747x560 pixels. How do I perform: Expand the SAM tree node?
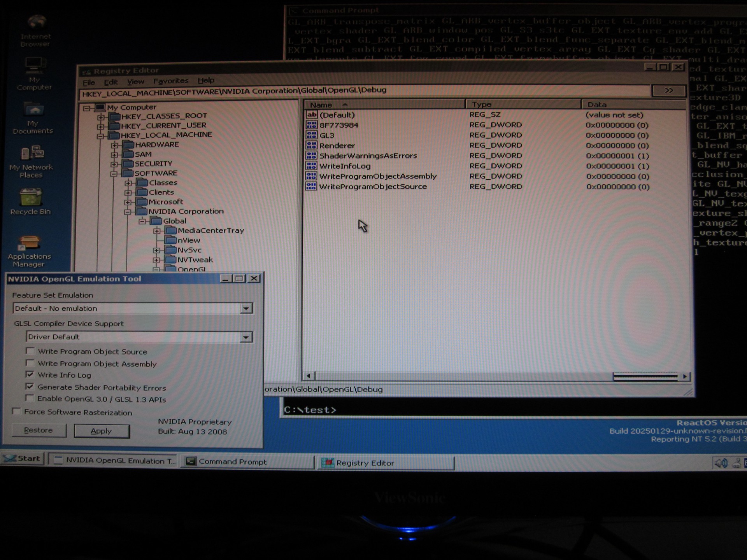point(114,155)
